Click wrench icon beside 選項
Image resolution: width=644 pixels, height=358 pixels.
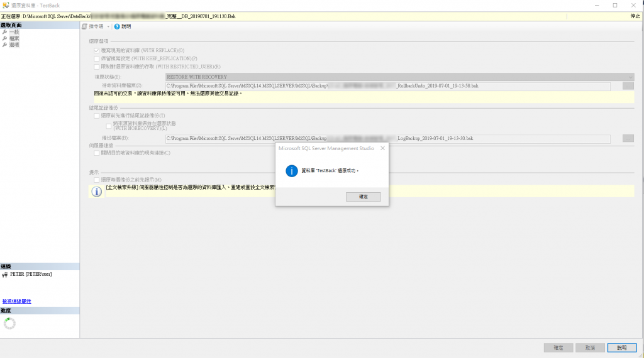point(4,45)
